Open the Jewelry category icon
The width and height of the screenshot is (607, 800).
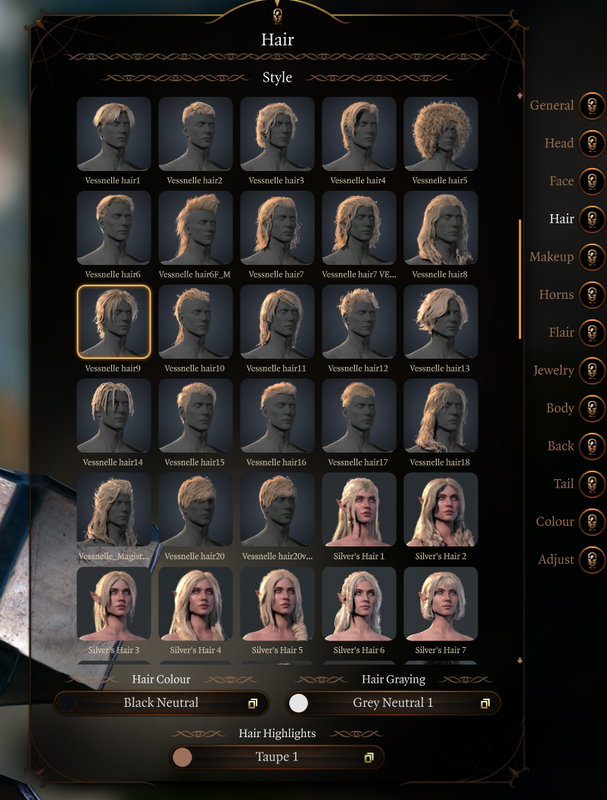592,370
